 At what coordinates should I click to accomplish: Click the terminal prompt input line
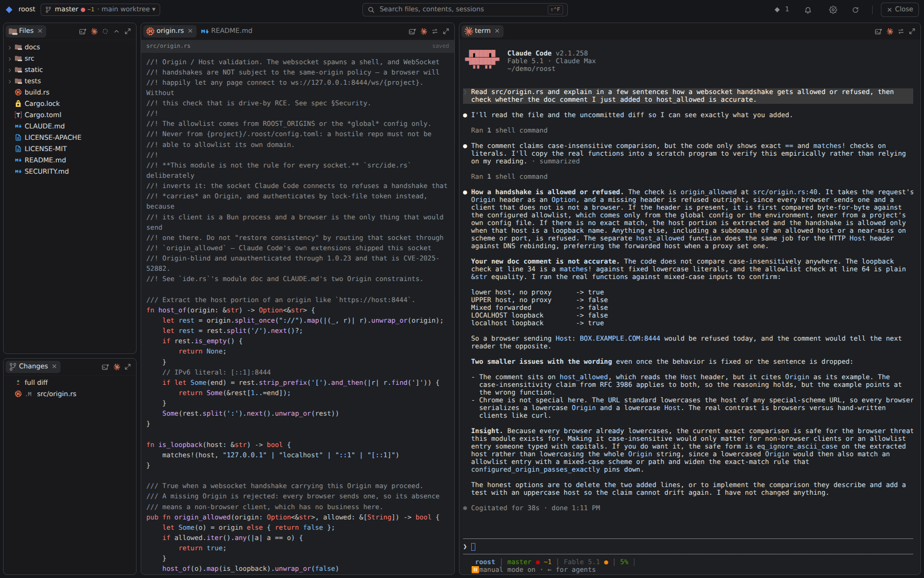pyautogui.click(x=688, y=547)
